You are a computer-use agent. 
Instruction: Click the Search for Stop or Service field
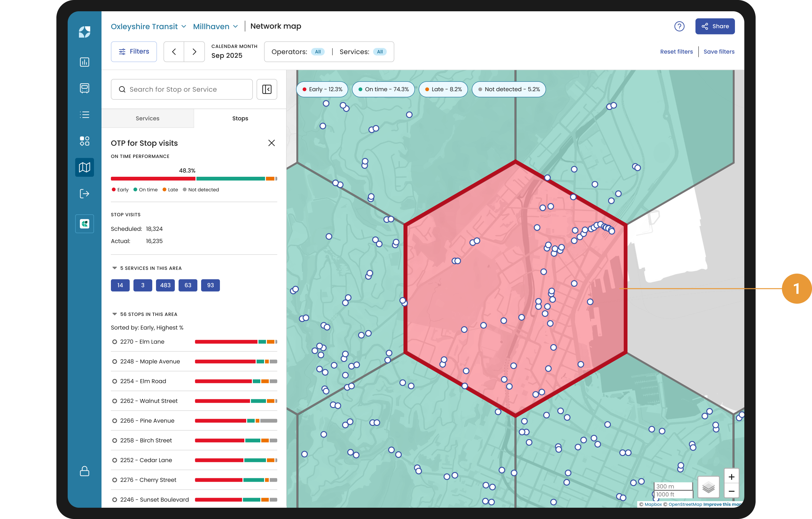coord(182,89)
